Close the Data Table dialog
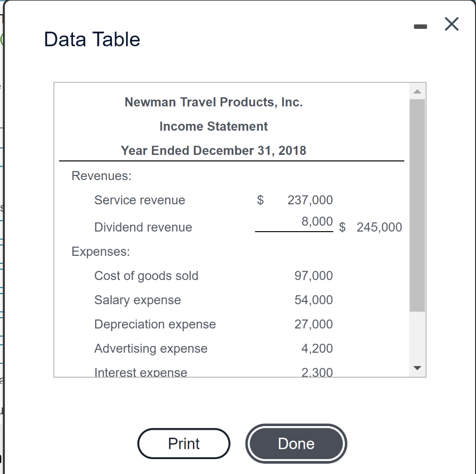 (x=451, y=25)
